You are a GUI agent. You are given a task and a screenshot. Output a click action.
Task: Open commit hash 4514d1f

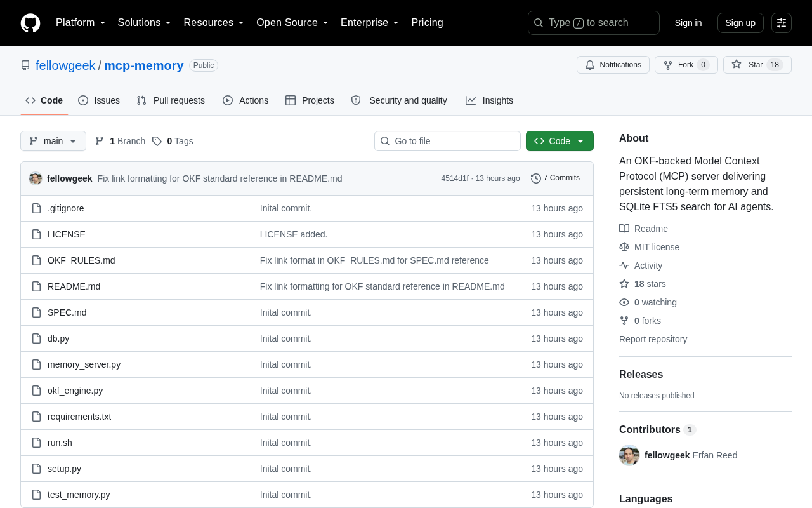[x=455, y=178]
